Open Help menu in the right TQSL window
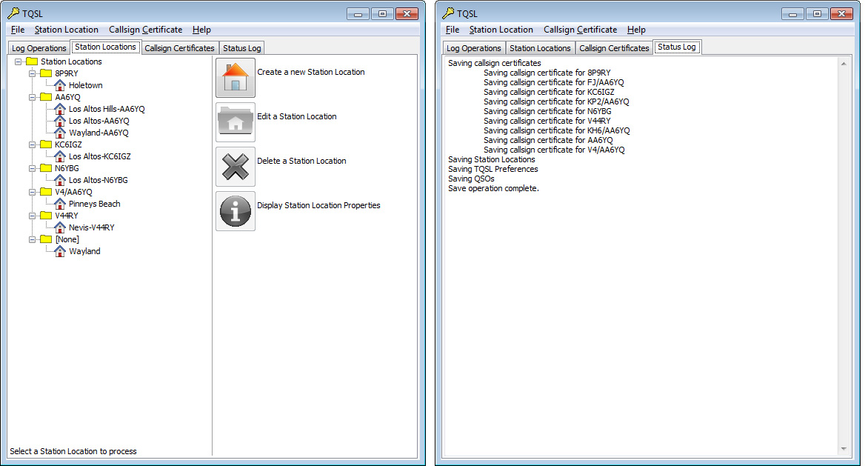 pos(636,30)
